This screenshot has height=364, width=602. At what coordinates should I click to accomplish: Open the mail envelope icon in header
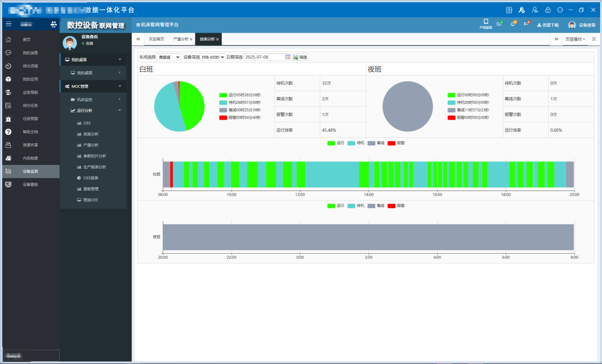pyautogui.click(x=499, y=25)
